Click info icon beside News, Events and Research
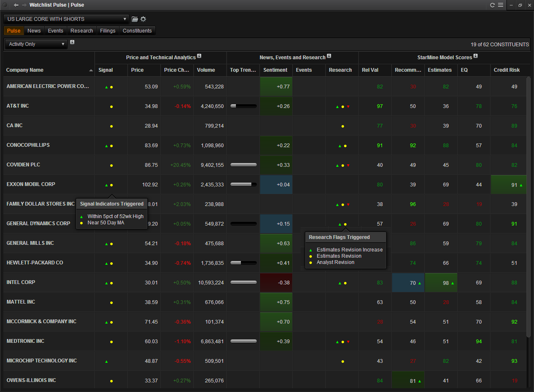The width and height of the screenshot is (534, 392). (x=329, y=56)
